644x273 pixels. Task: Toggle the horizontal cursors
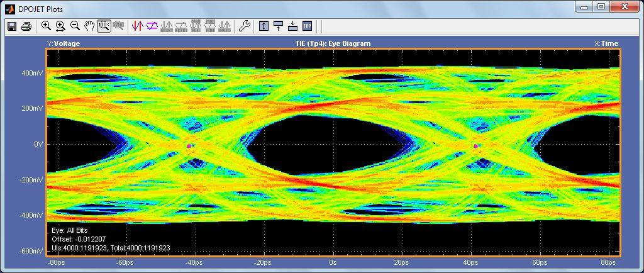click(x=152, y=26)
